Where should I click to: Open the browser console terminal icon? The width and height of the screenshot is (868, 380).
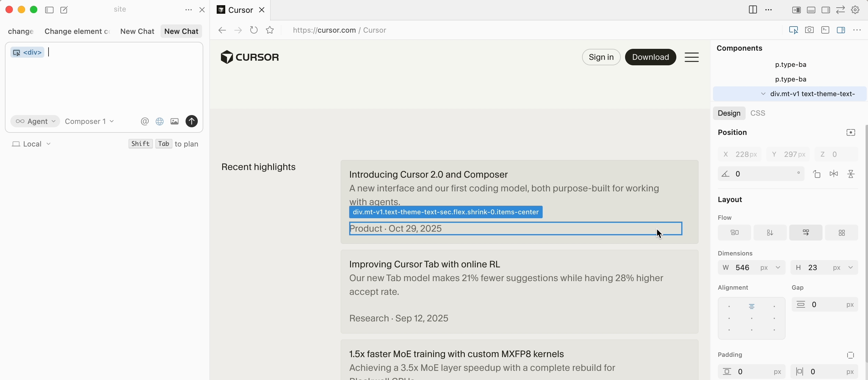coord(825,30)
